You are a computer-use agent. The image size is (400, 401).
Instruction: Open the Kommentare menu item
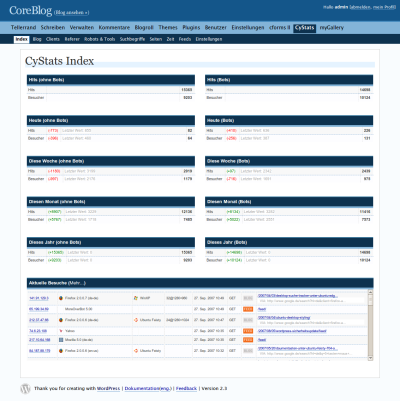click(x=114, y=28)
